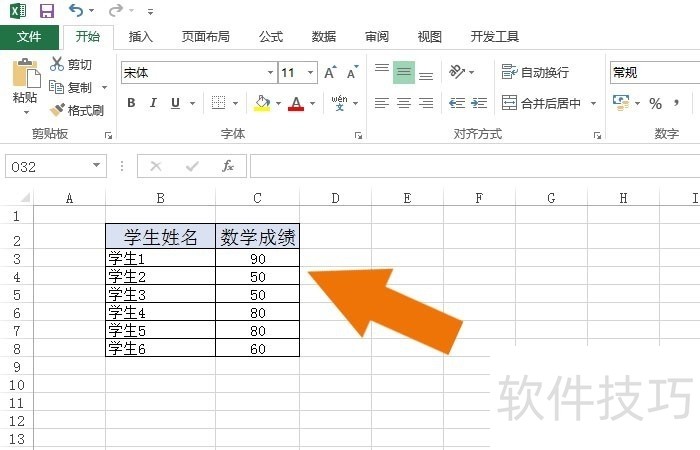Viewport: 700px width, 450px height.
Task: Click the Save icon in quick access toolbar
Action: point(46,11)
